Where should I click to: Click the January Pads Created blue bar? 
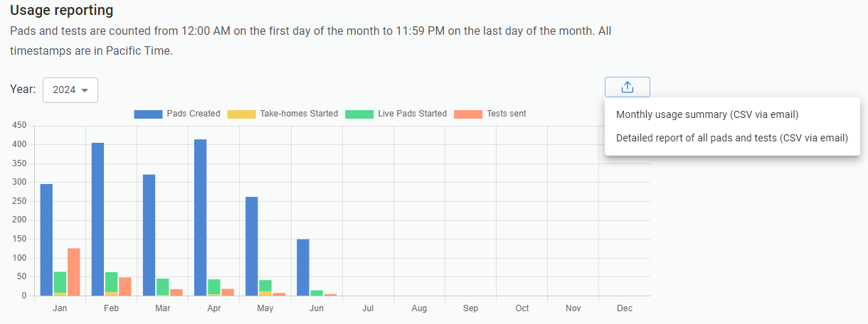46,239
